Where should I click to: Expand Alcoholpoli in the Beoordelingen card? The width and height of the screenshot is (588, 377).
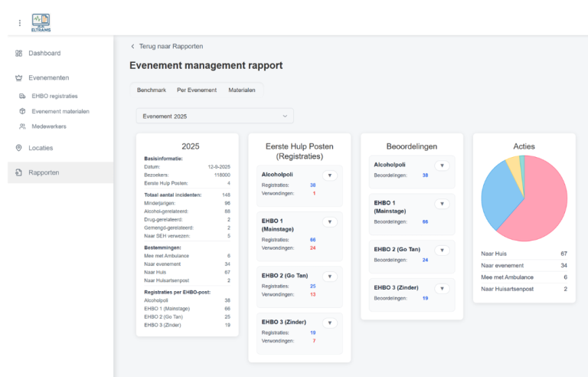pyautogui.click(x=441, y=166)
